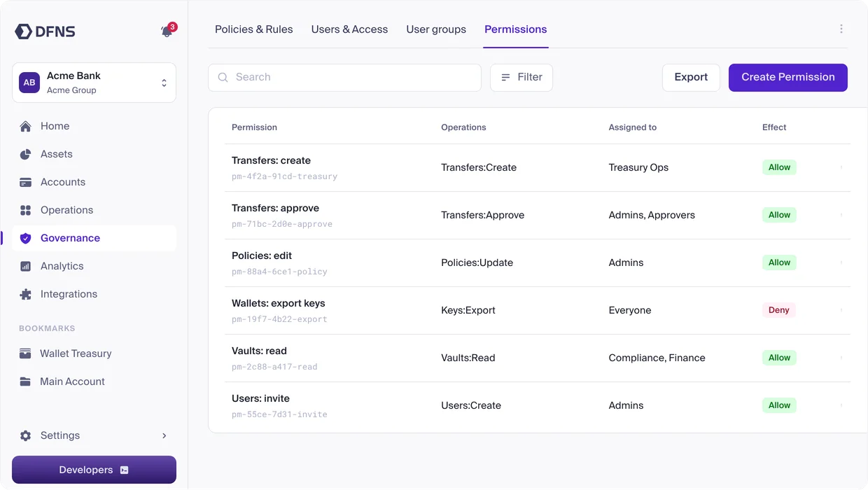Switch to Users & Access tab

pos(349,29)
